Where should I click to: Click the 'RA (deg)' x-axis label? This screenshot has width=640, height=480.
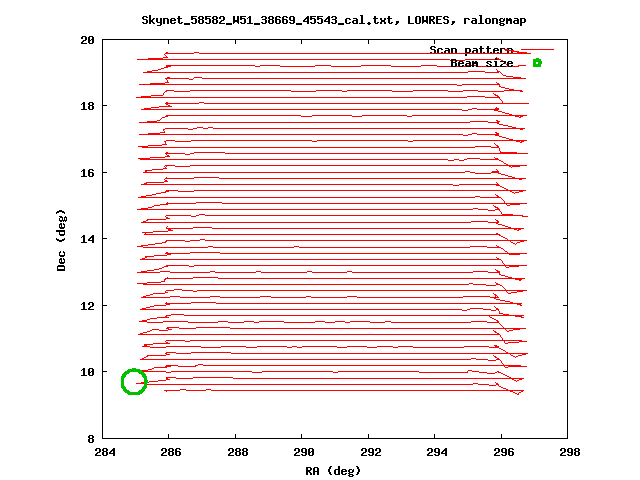[333, 471]
